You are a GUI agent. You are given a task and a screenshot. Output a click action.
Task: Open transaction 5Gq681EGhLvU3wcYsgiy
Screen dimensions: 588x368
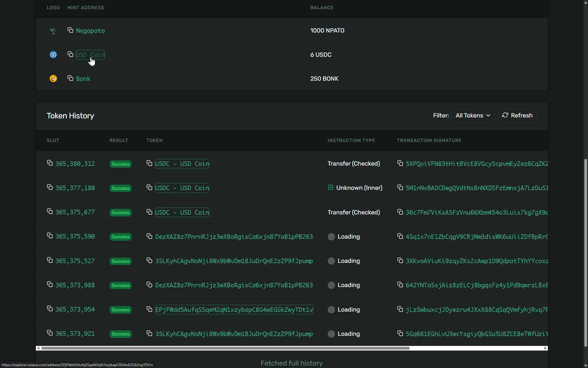point(477,334)
